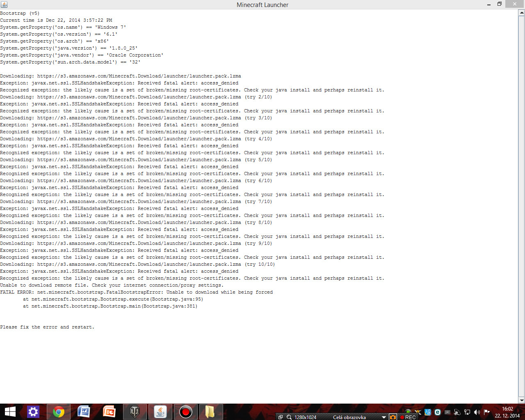
Task: Minimize the Minecraft Launcher window
Action: point(489,5)
